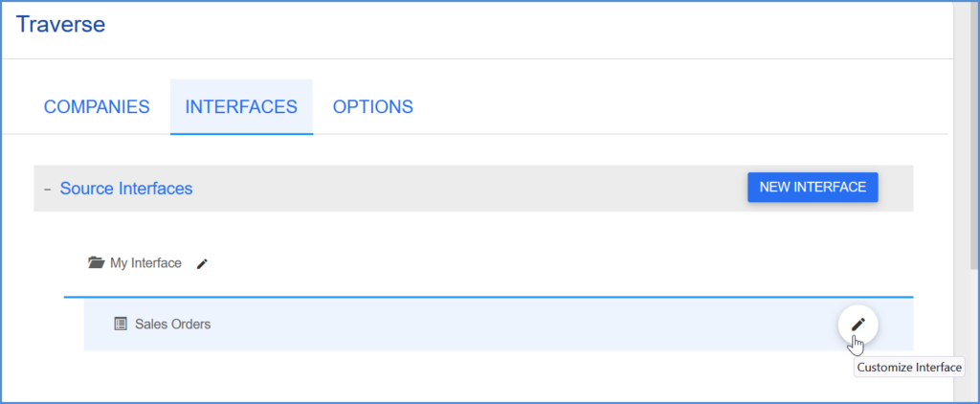
Task: Select the INTERFACES tab
Action: (x=241, y=107)
